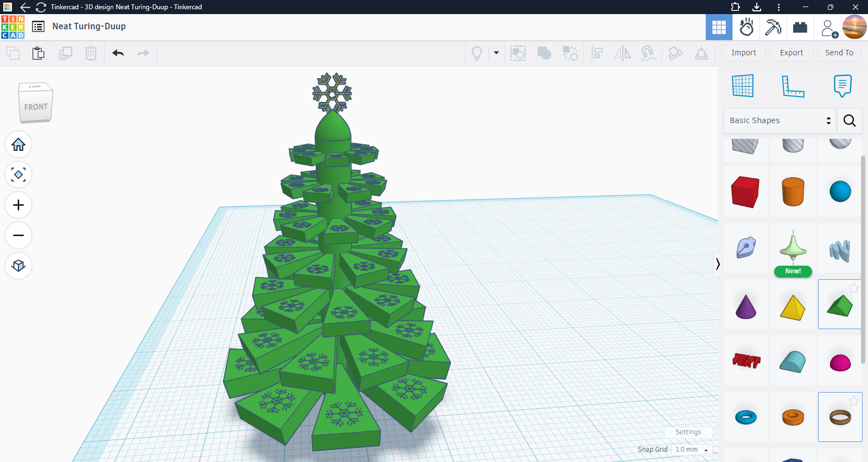This screenshot has width=868, height=462.
Task: Click the Export button
Action: (x=792, y=53)
